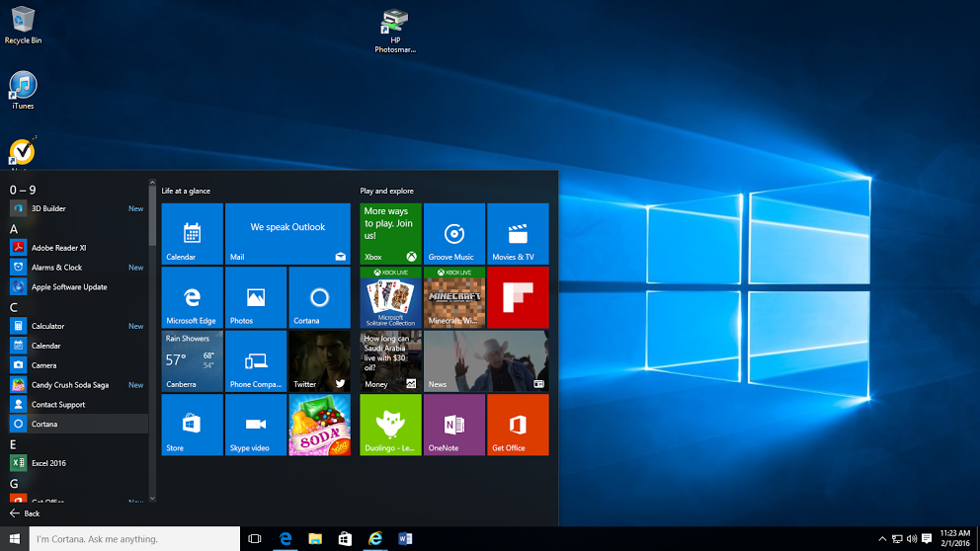Click the Play and explore group title
The width and height of the screenshot is (980, 551).
click(387, 192)
